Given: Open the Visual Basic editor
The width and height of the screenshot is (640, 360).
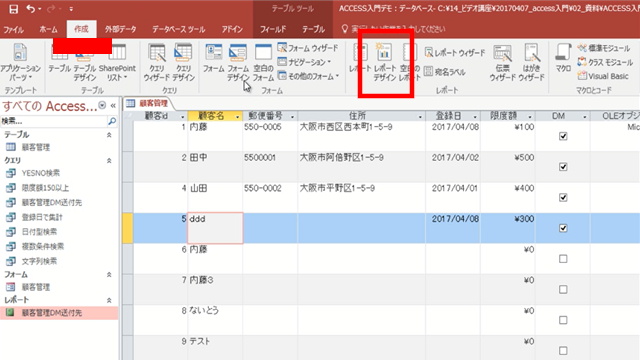Looking at the screenshot, I should click(x=602, y=76).
